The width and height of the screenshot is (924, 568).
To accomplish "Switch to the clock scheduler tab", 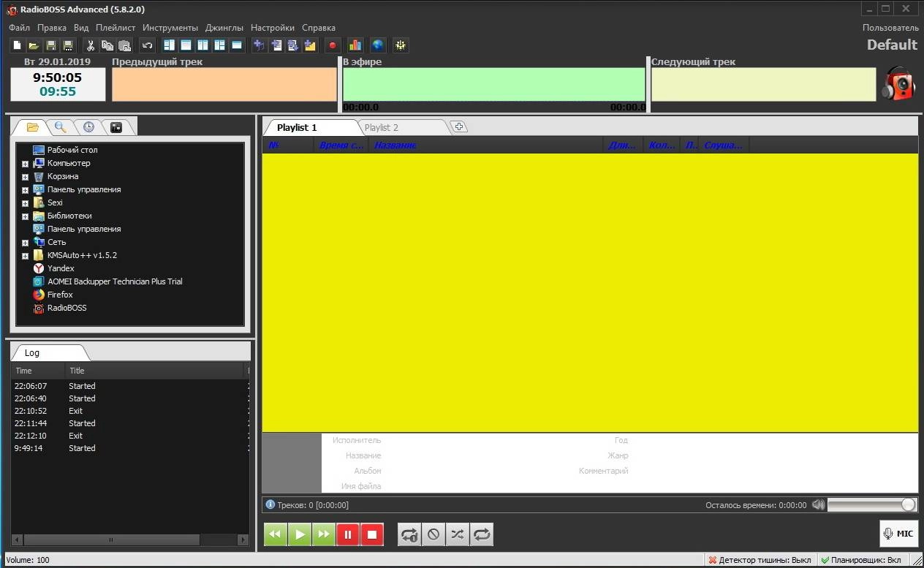I will [88, 127].
